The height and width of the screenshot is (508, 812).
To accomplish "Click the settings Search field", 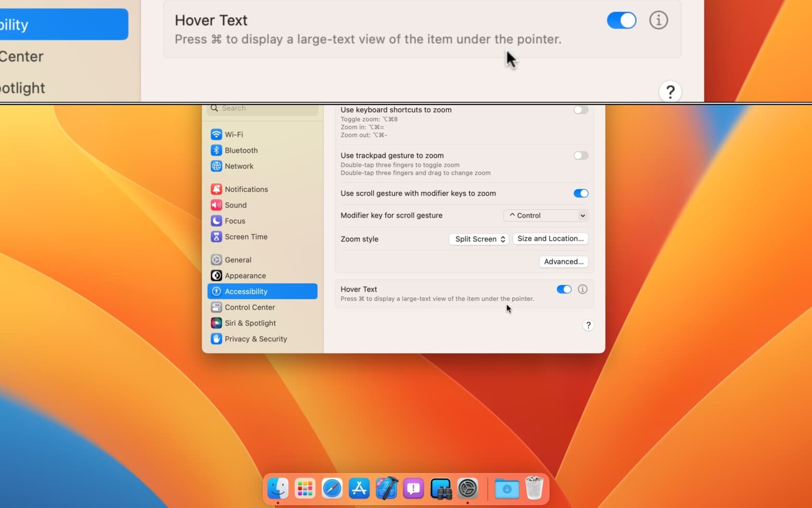I will click(x=262, y=108).
